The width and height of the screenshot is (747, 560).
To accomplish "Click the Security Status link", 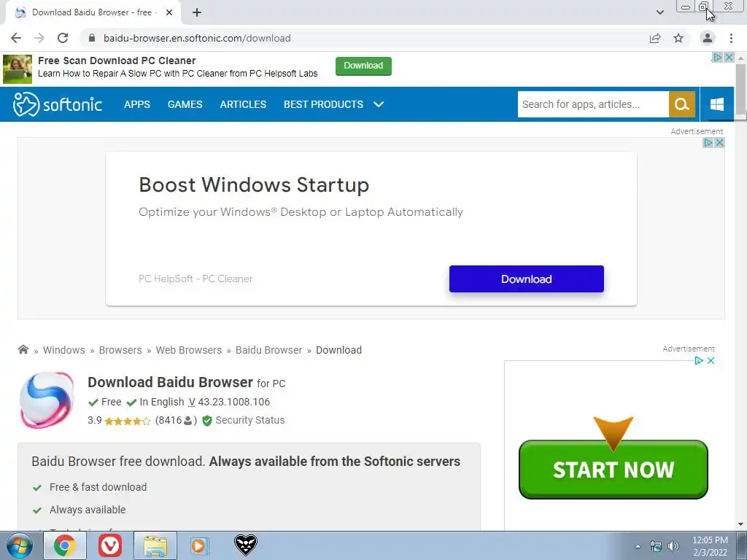I will pos(250,420).
